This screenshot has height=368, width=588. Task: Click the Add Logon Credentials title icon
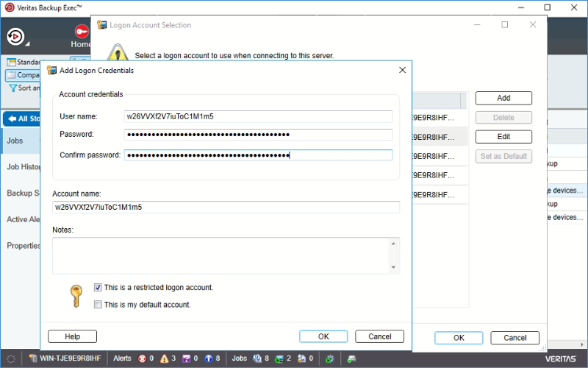pyautogui.click(x=51, y=70)
